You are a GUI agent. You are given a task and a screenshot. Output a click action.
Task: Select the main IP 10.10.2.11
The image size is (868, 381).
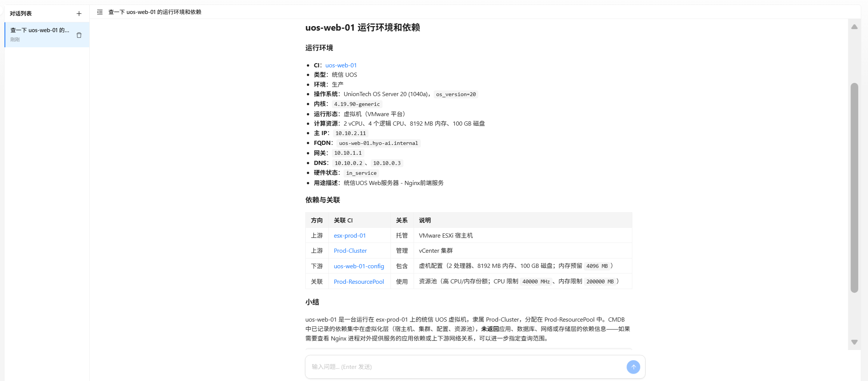[x=351, y=133]
